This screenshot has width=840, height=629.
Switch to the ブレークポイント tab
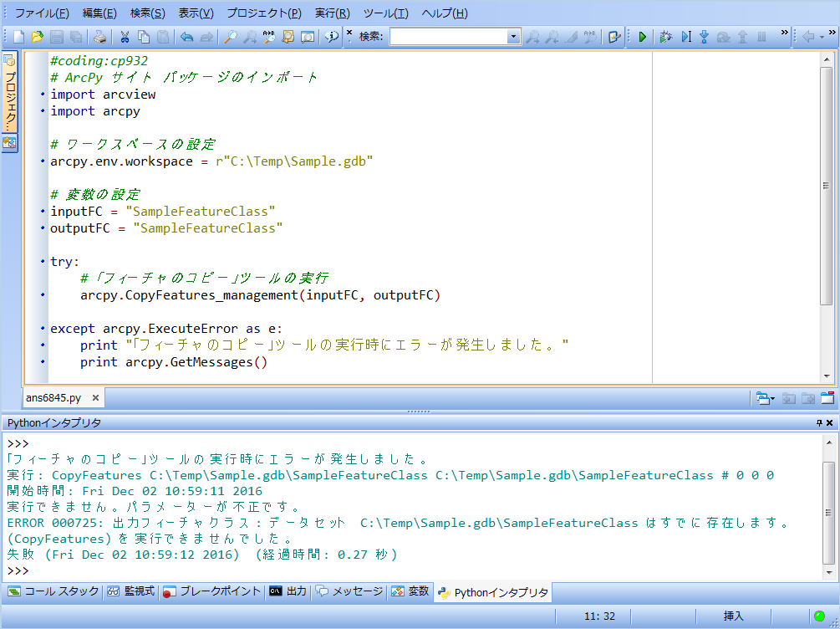click(212, 591)
